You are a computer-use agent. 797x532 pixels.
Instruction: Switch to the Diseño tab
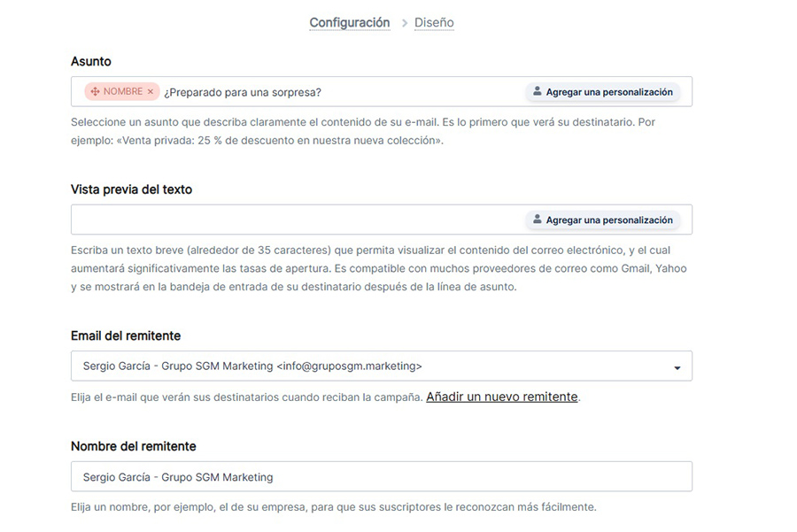[434, 22]
